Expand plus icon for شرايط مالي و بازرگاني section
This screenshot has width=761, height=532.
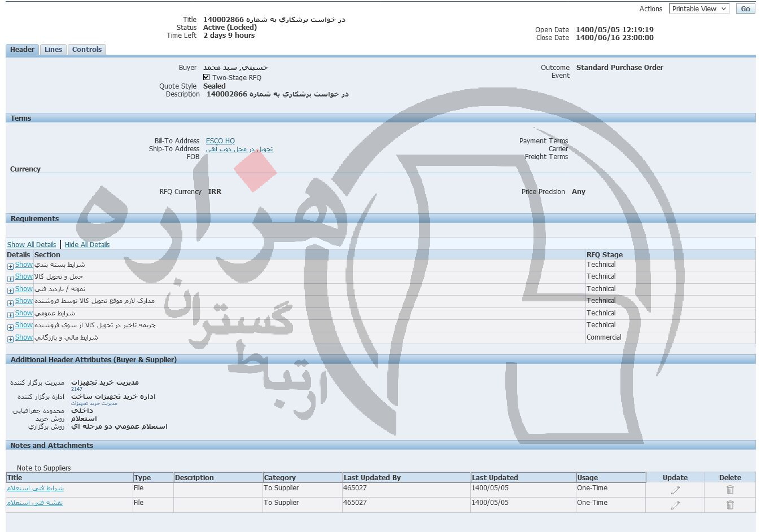(x=10, y=339)
